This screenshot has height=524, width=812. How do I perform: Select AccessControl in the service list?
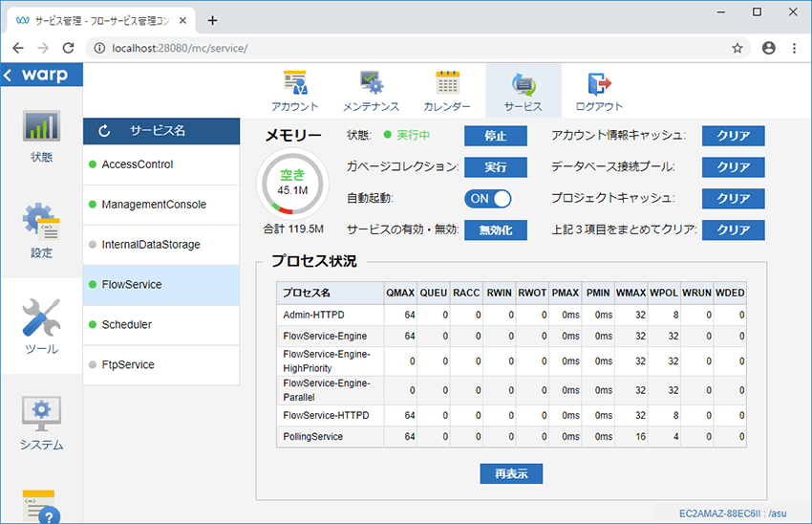coord(138,164)
